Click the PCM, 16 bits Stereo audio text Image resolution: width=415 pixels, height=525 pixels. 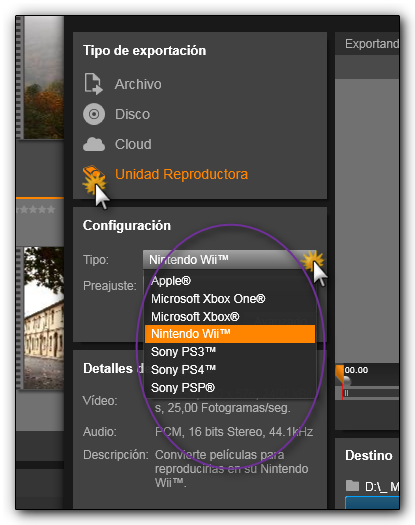234,432
